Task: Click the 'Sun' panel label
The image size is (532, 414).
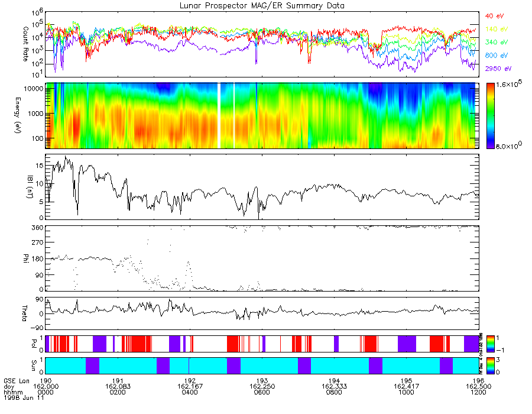Action: pyautogui.click(x=34, y=366)
